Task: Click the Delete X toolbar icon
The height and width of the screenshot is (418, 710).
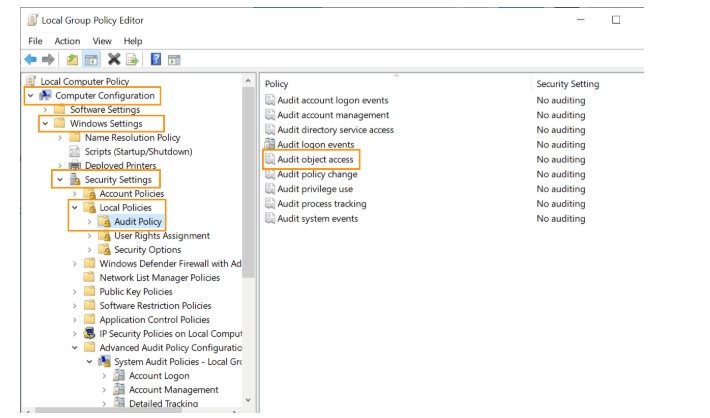Action: coord(114,59)
